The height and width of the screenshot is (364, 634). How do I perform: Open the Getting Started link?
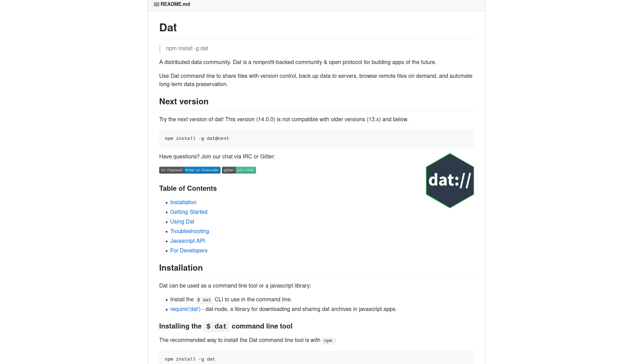(x=189, y=212)
